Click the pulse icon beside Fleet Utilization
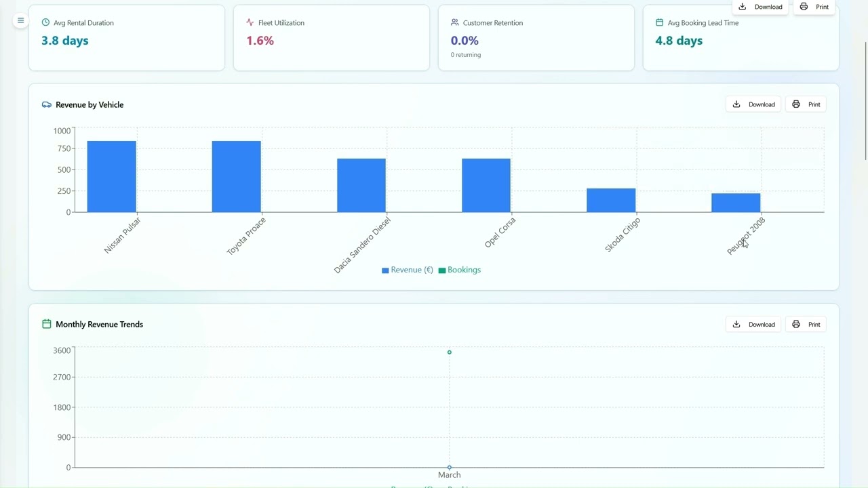 click(250, 22)
